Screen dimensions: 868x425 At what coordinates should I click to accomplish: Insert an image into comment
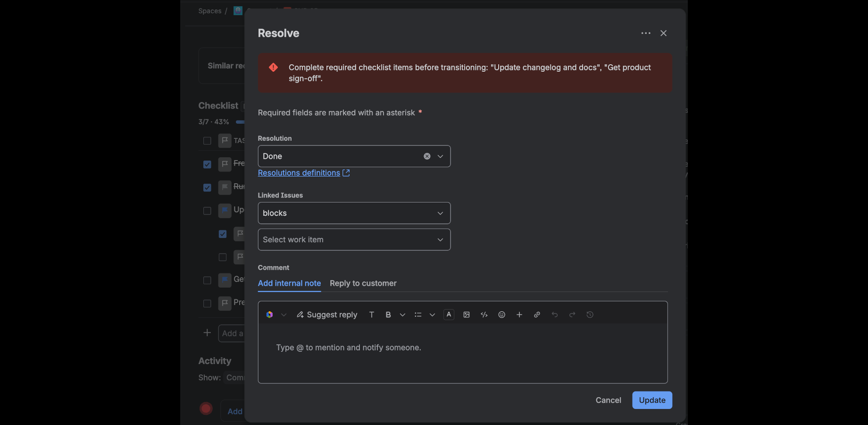point(467,314)
